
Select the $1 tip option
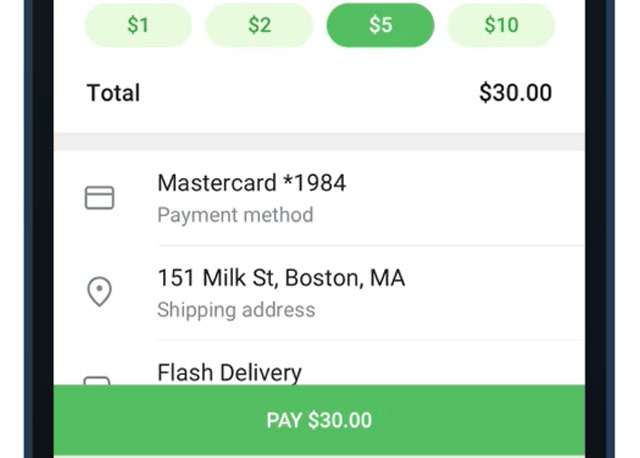138,25
